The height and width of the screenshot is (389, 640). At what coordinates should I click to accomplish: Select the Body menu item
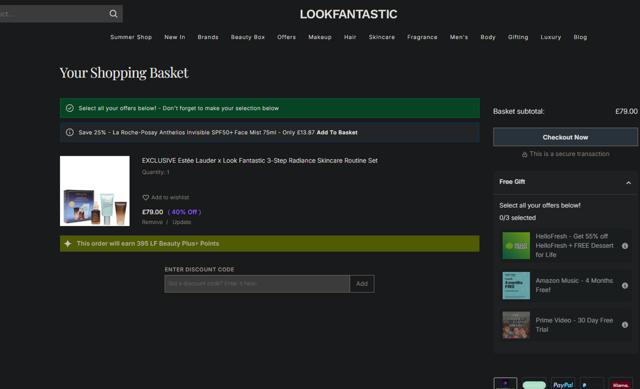click(488, 37)
